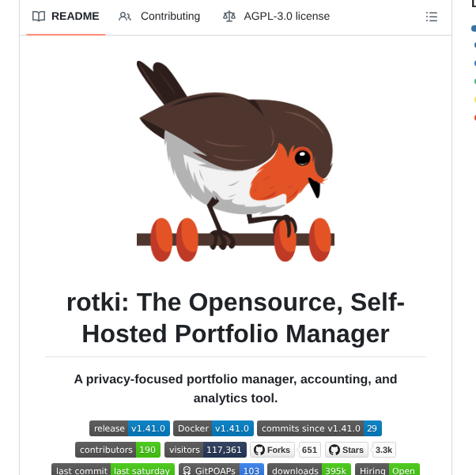Screen dimensions: 476x475
Task: Switch to the Contributing tab
Action: [x=160, y=17]
